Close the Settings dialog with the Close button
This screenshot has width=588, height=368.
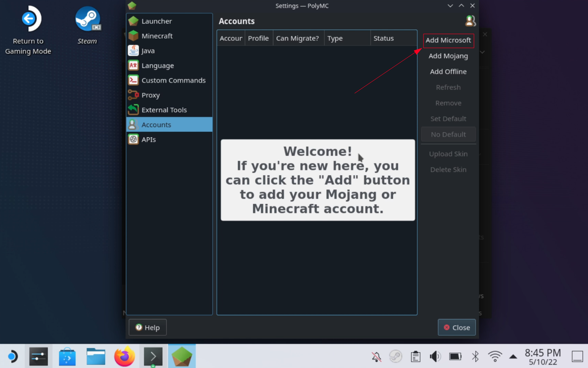pyautogui.click(x=457, y=327)
